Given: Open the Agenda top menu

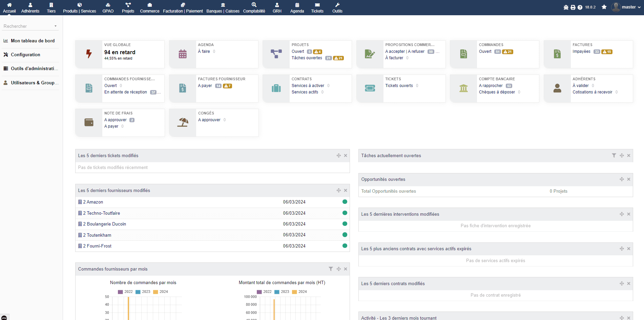Looking at the screenshot, I should [297, 8].
